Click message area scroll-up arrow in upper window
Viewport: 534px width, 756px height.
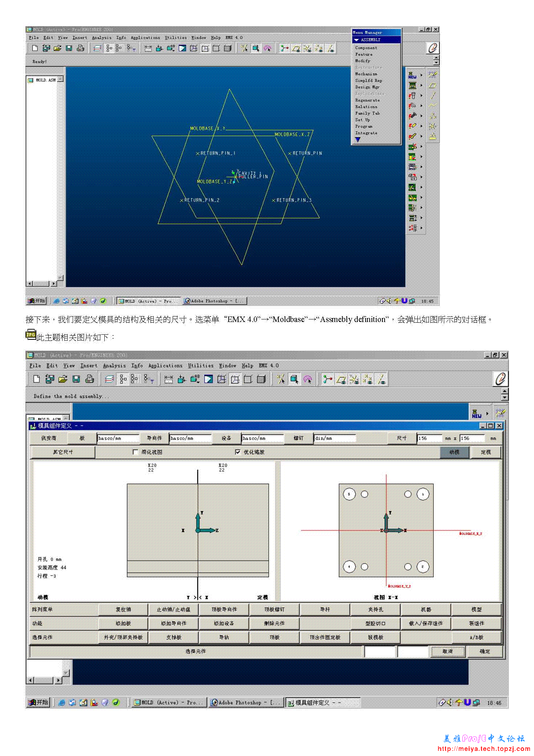click(x=437, y=57)
